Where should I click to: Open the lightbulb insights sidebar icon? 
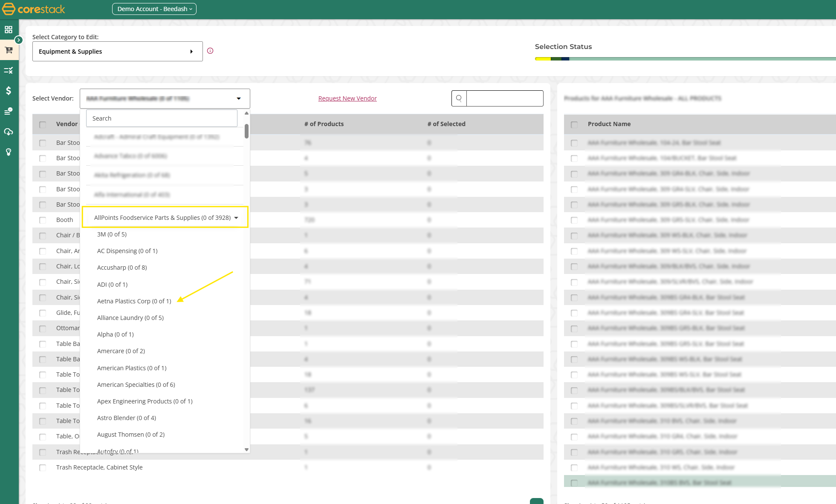9,152
